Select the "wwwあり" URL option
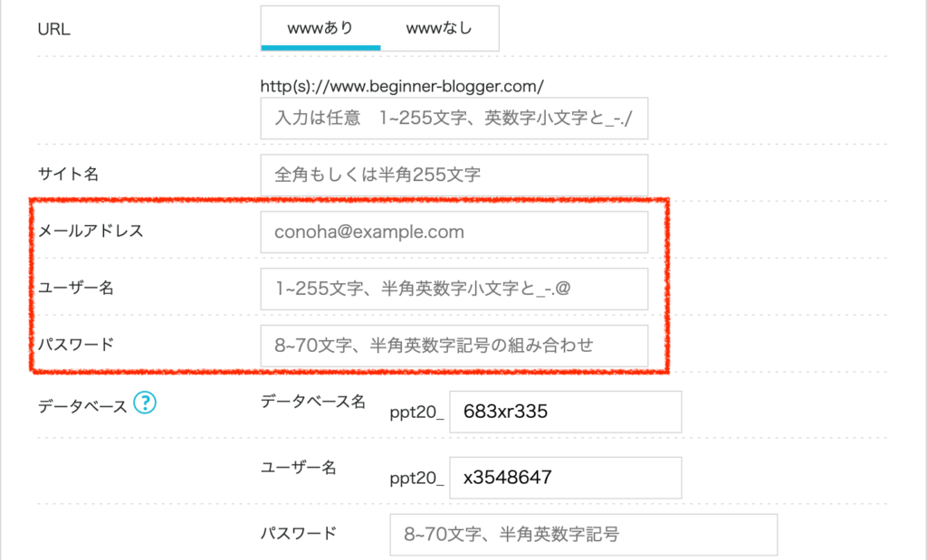Screen dimensions: 927x560 tap(320, 29)
